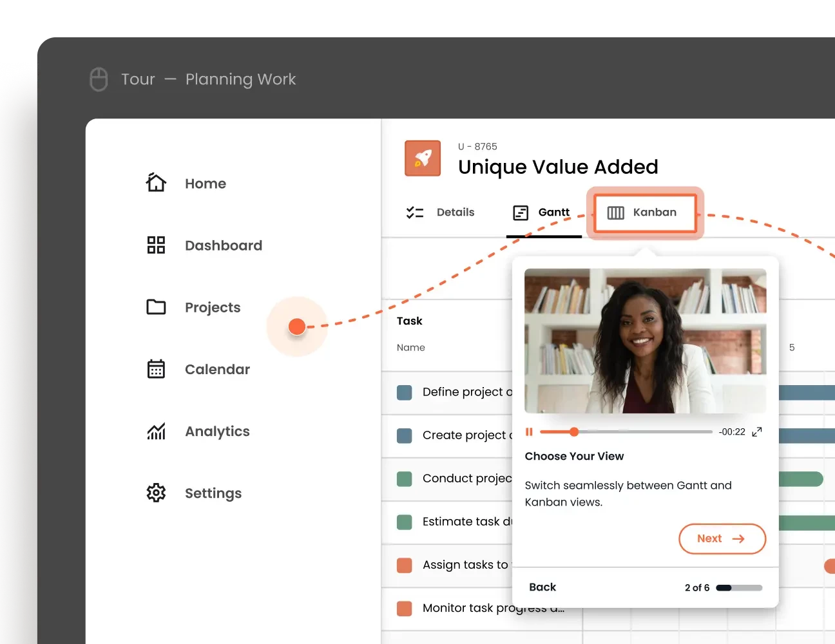Click the Dashboard grid icon
The height and width of the screenshot is (644, 835).
156,245
